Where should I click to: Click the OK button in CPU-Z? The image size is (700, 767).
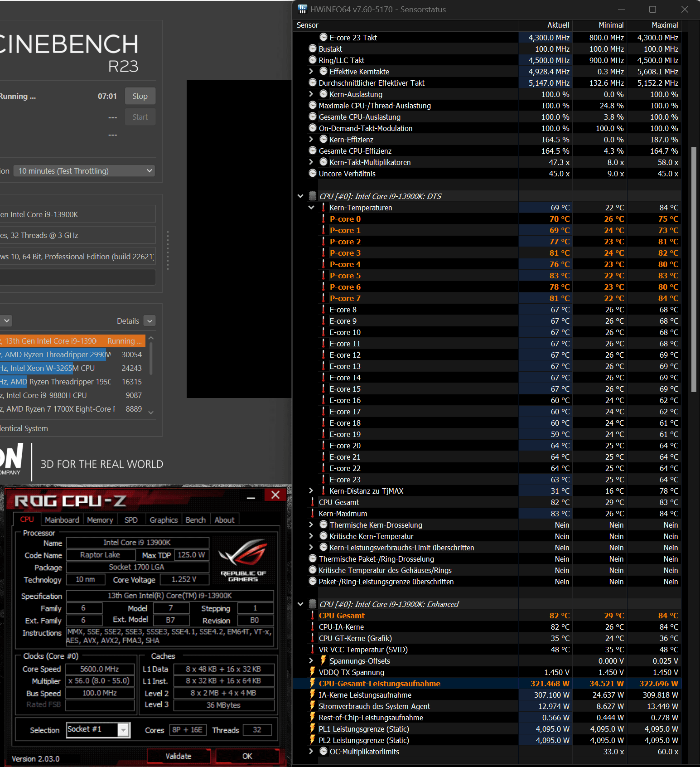point(247,756)
